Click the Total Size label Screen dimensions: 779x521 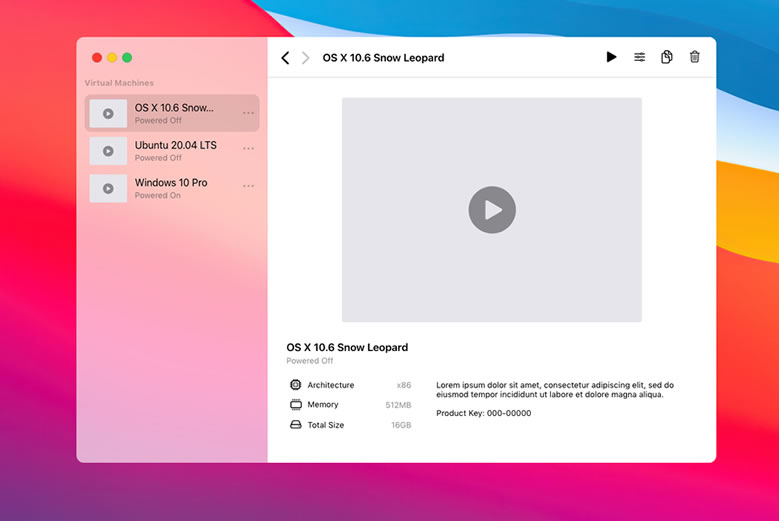click(325, 425)
